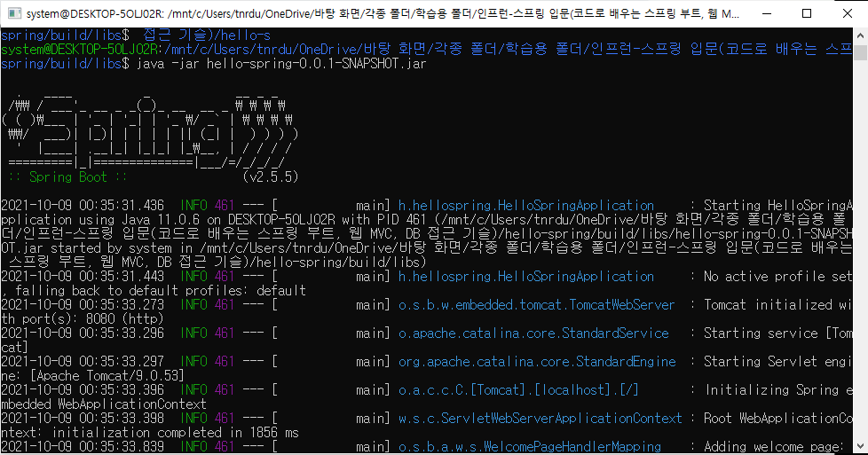Click the ':: Spring Boot ::' label
The height and width of the screenshot is (455, 868).
click(67, 177)
